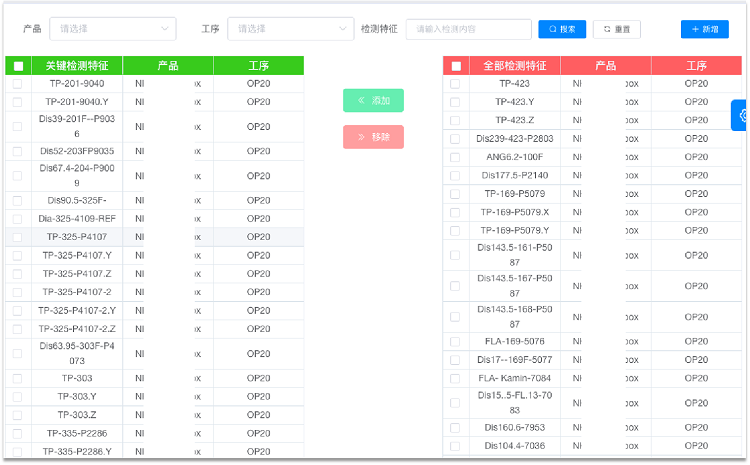Viewport: 750px width, 465px height.
Task: Click the red 移除 remove button
Action: (373, 137)
